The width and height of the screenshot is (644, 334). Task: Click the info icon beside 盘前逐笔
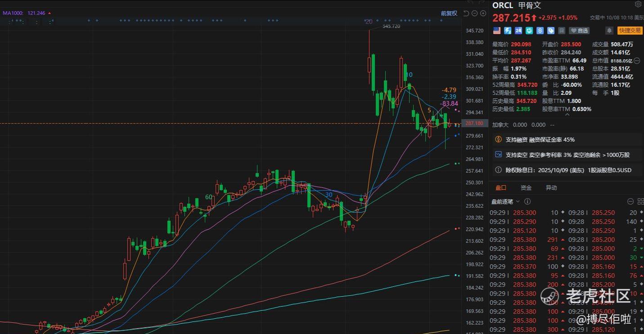pos(527,201)
